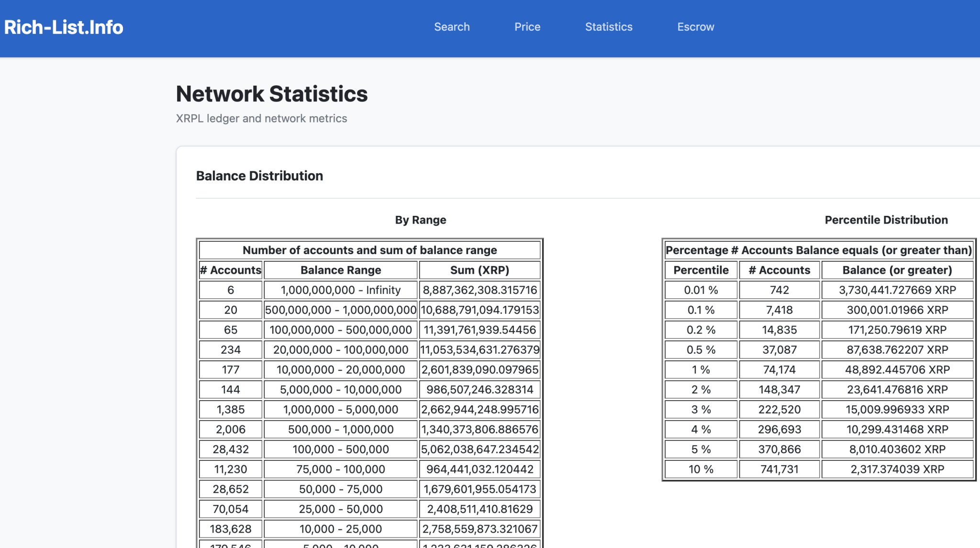Click the Network Statistics heading

(x=272, y=94)
